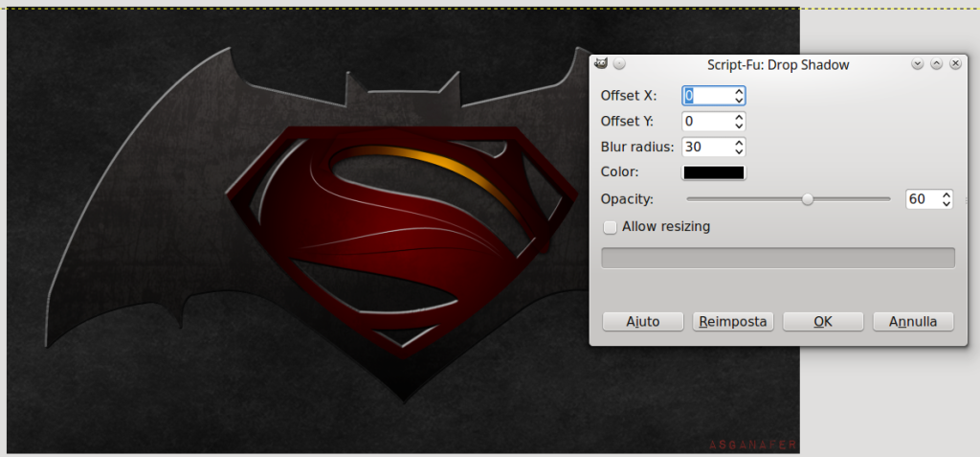Click the Opacity slider handle
The width and height of the screenshot is (980, 457).
[x=808, y=199]
